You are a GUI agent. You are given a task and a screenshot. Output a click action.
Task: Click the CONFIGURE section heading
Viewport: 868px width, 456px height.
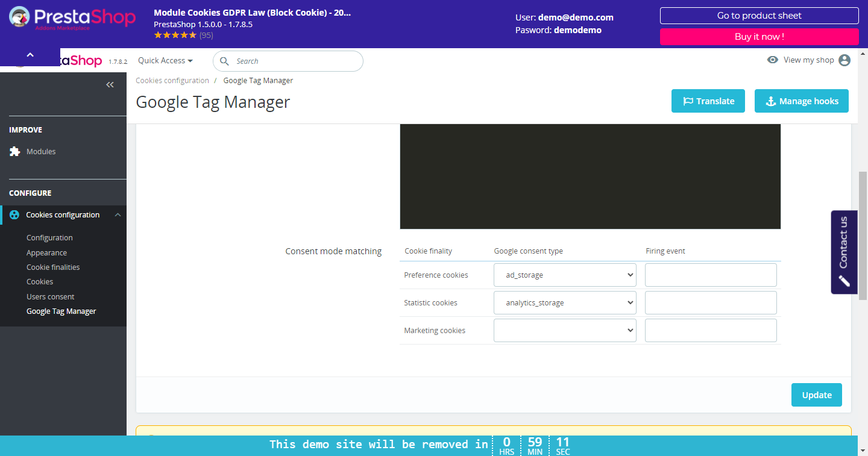(30, 193)
